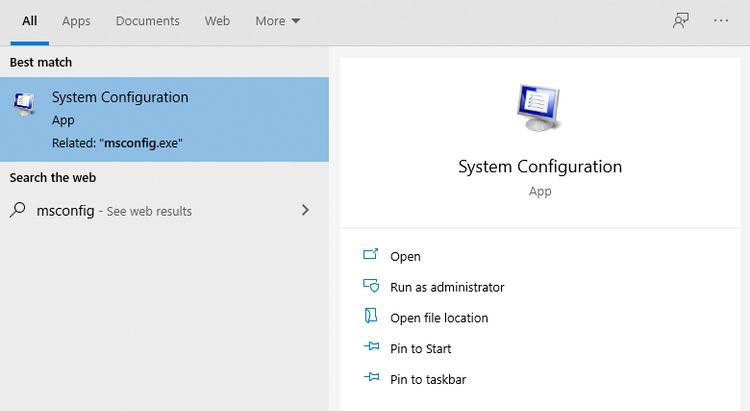
Task: Expand the More dropdown filter
Action: click(x=277, y=21)
